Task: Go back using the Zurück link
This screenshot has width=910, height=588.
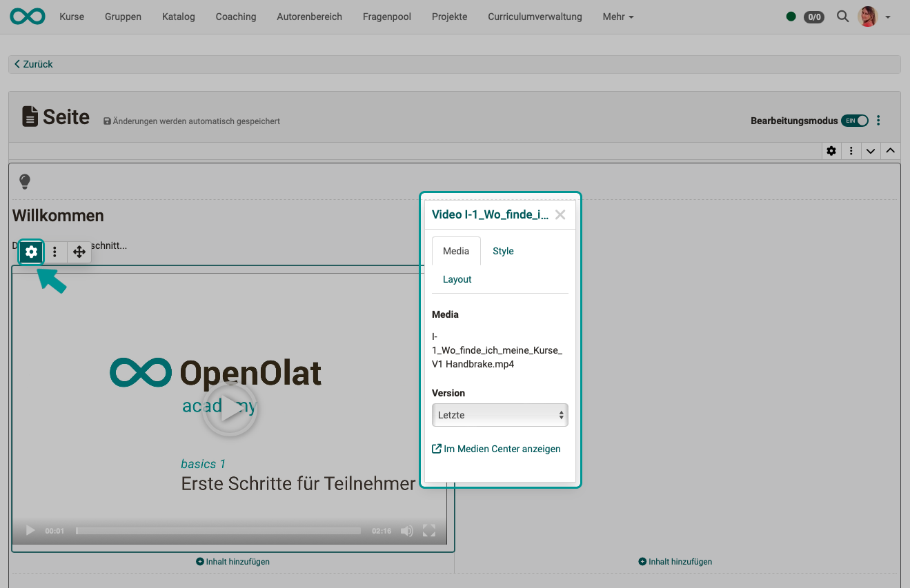Action: [34, 64]
